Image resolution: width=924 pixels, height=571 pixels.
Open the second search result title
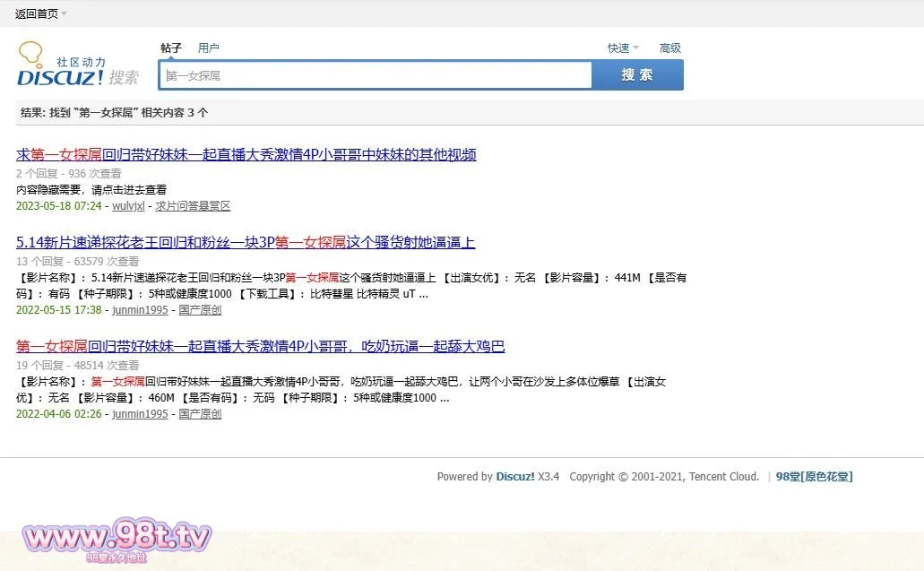tap(246, 242)
